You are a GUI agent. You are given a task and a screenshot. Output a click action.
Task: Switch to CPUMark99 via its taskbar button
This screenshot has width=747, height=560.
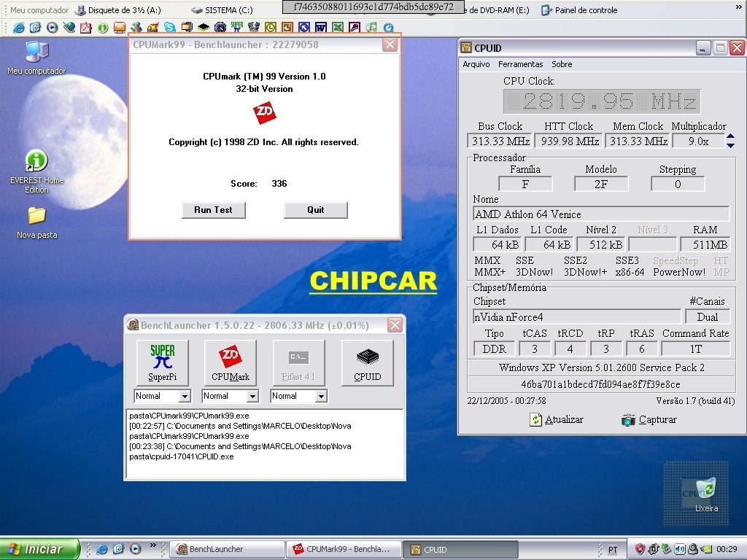coord(344,549)
